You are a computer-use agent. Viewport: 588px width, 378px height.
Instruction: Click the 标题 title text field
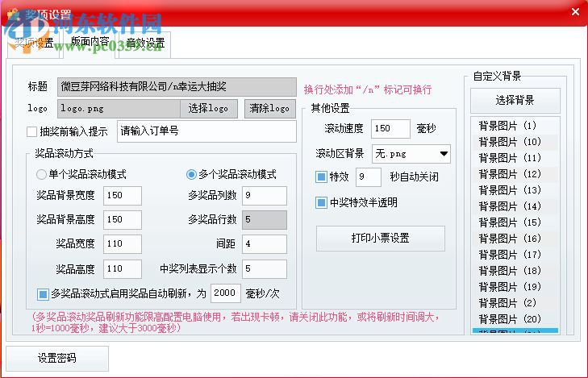click(177, 87)
